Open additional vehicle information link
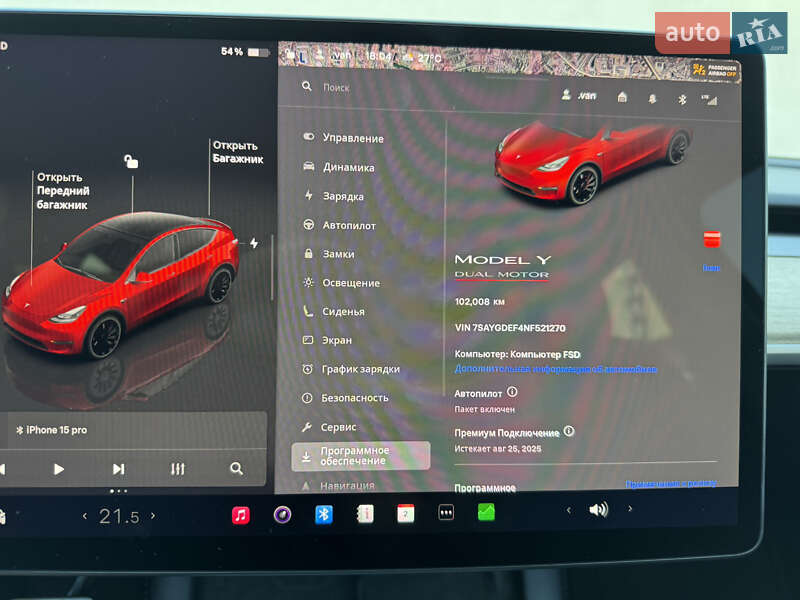The width and height of the screenshot is (800, 600). pos(555,369)
